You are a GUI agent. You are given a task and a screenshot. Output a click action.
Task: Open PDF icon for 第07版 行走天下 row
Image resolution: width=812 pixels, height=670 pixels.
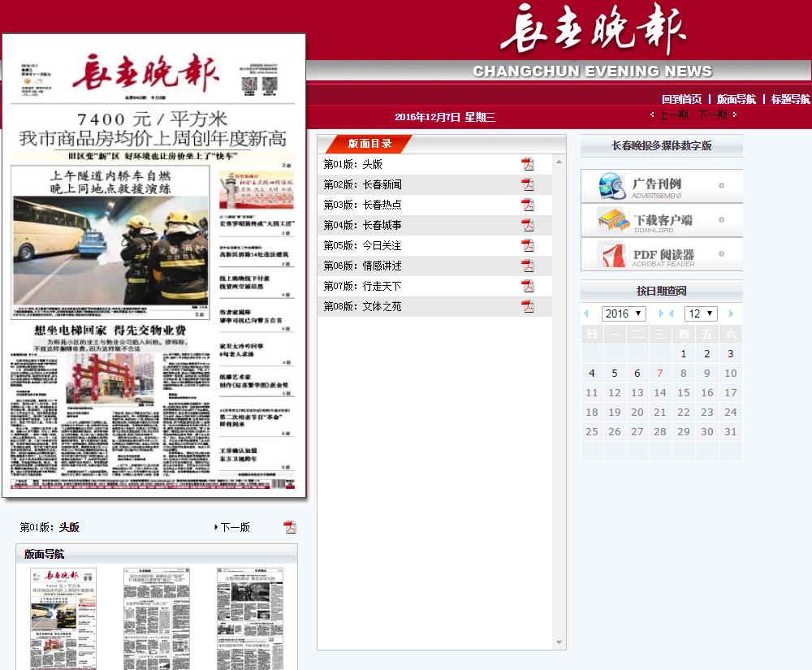[x=528, y=286]
